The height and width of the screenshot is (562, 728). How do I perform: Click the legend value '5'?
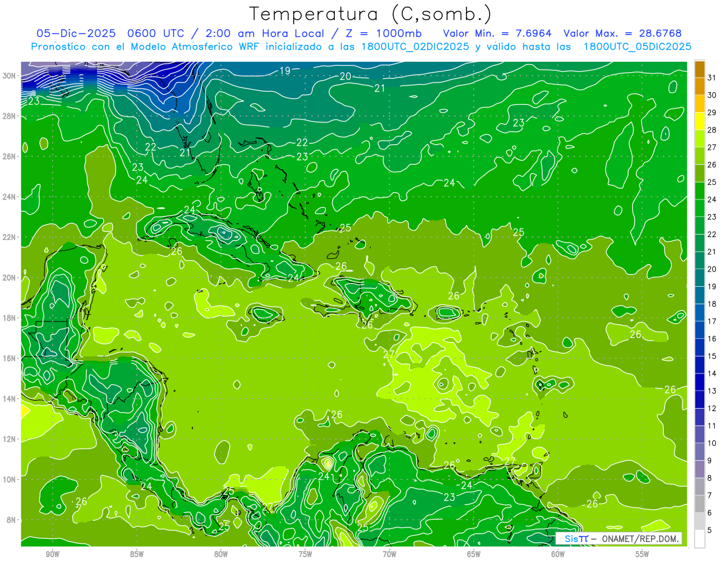pos(710,530)
